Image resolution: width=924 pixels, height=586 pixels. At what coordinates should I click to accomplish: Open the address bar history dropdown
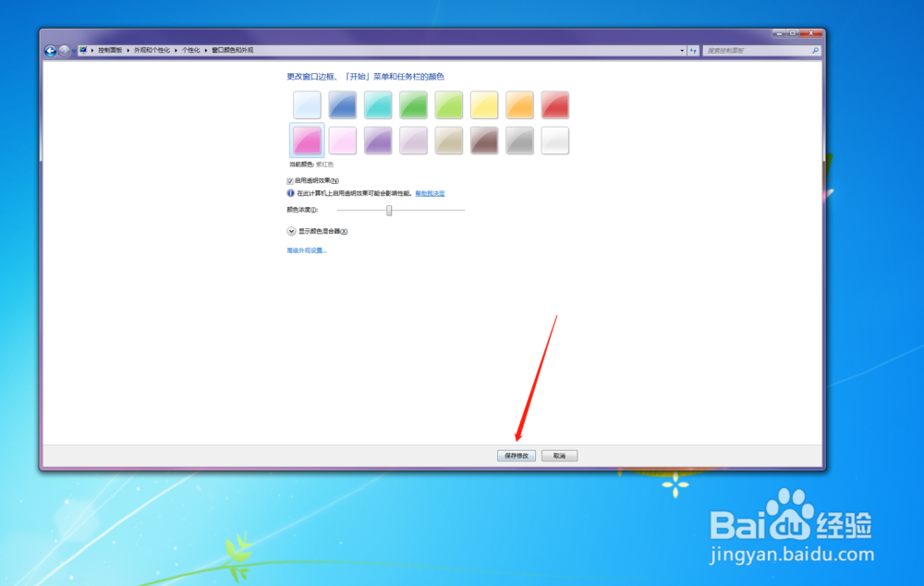click(x=682, y=51)
